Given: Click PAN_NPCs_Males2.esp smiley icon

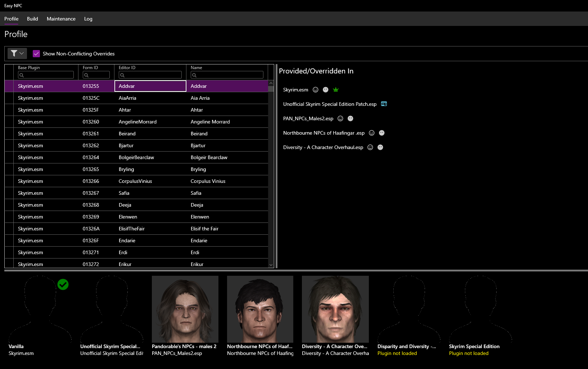Looking at the screenshot, I should [x=340, y=118].
